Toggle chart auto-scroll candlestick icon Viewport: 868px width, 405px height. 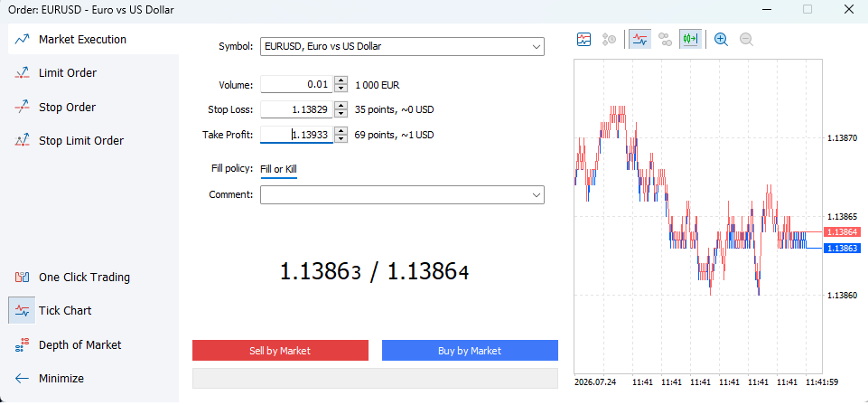coord(690,40)
